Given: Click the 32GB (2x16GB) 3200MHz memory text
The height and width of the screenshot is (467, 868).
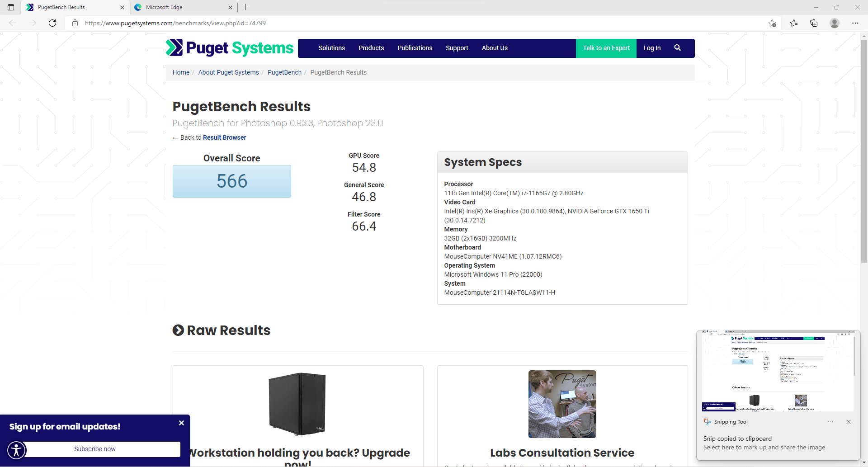Looking at the screenshot, I should tap(480, 238).
